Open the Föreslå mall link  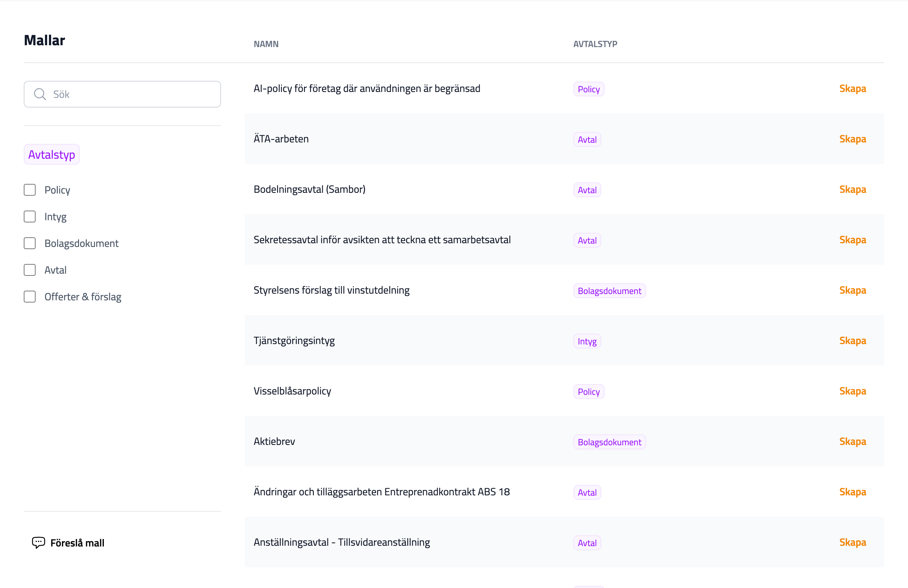77,543
